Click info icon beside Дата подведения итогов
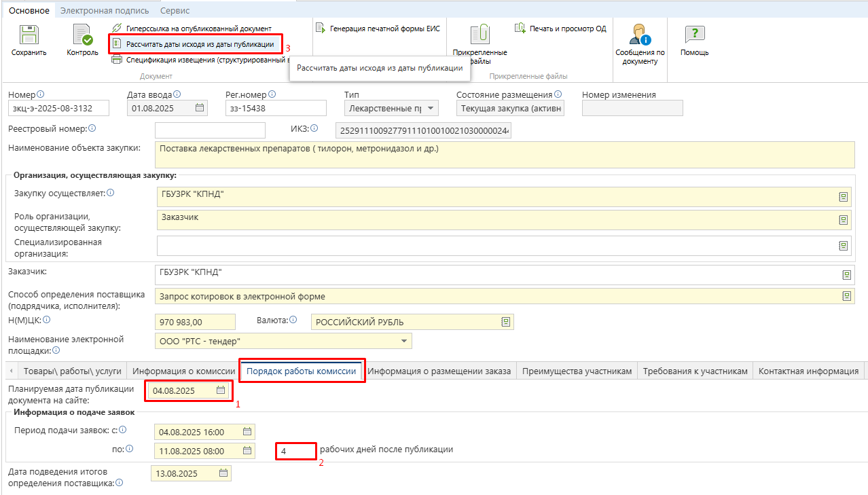The image size is (868, 495). pos(120,483)
